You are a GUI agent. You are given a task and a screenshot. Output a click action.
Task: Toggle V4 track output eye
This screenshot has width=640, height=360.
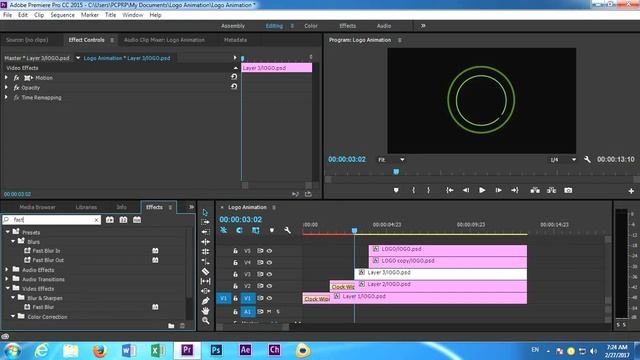pos(269,262)
